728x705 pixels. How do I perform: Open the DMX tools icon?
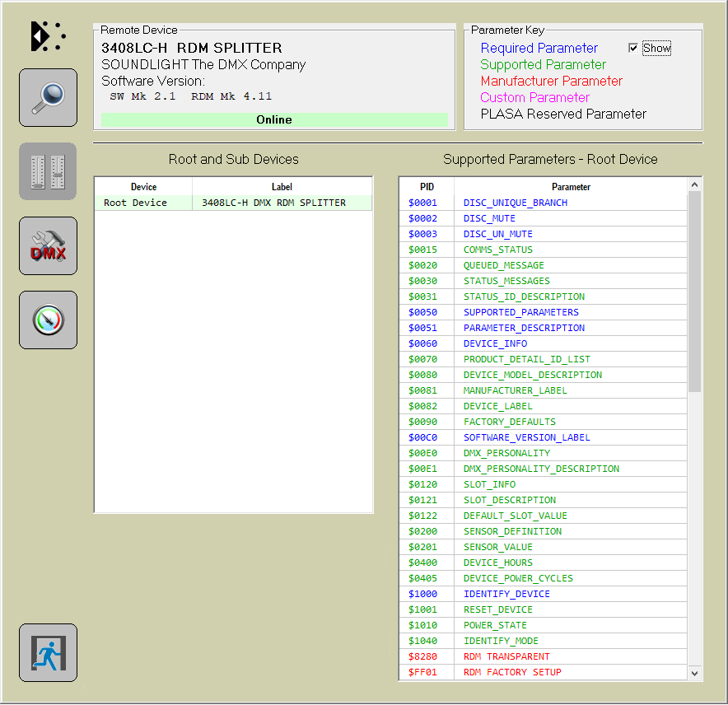point(48,245)
